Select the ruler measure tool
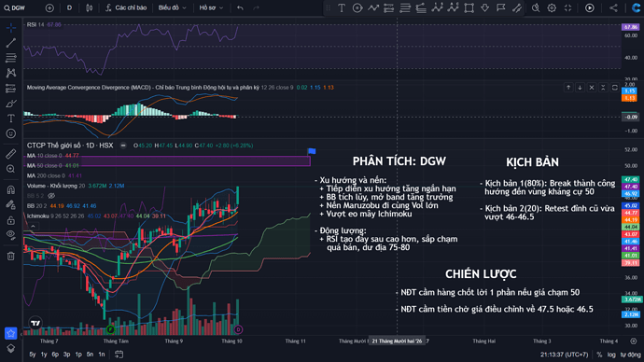Screen dimensions: 644x362 (x=11, y=154)
